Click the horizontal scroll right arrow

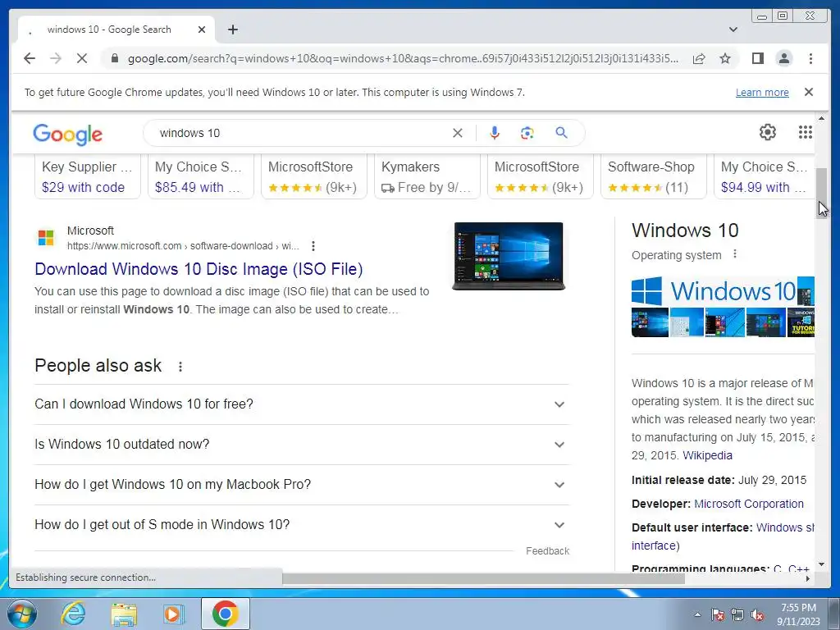[808, 578]
